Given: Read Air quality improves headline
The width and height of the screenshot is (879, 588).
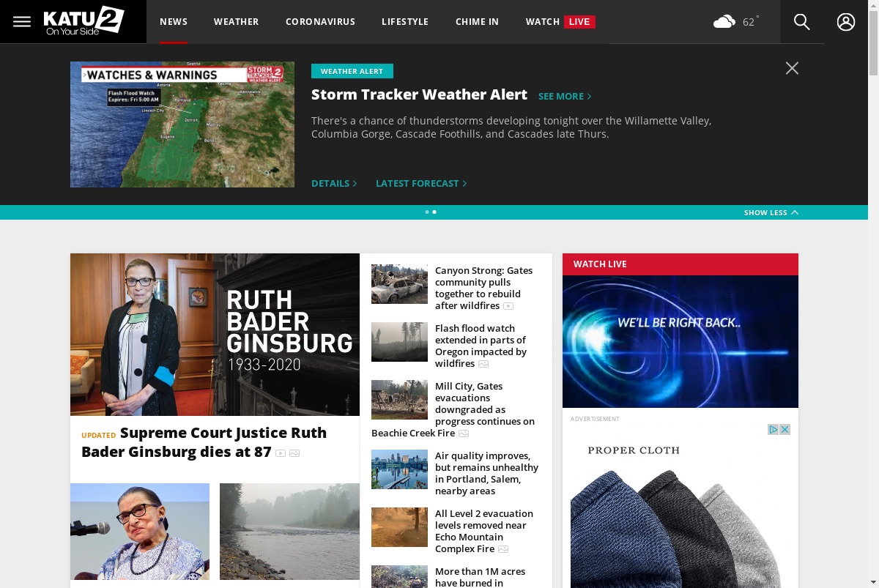Looking at the screenshot, I should [486, 473].
